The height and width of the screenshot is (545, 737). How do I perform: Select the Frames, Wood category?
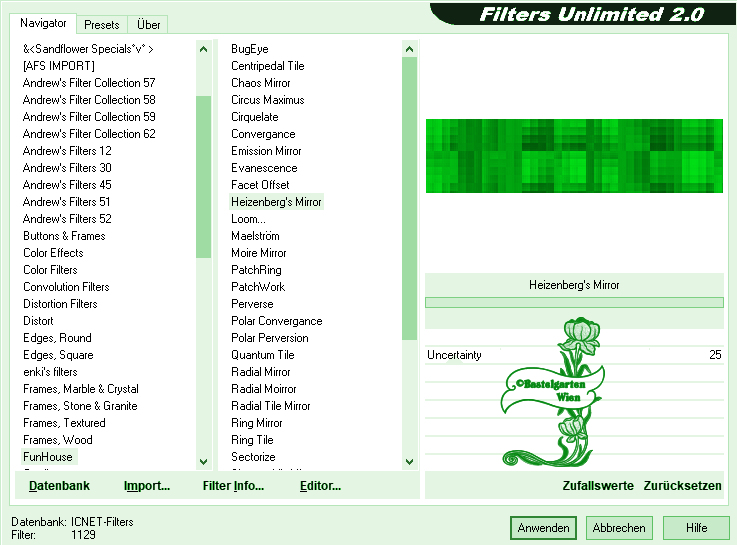(58, 440)
